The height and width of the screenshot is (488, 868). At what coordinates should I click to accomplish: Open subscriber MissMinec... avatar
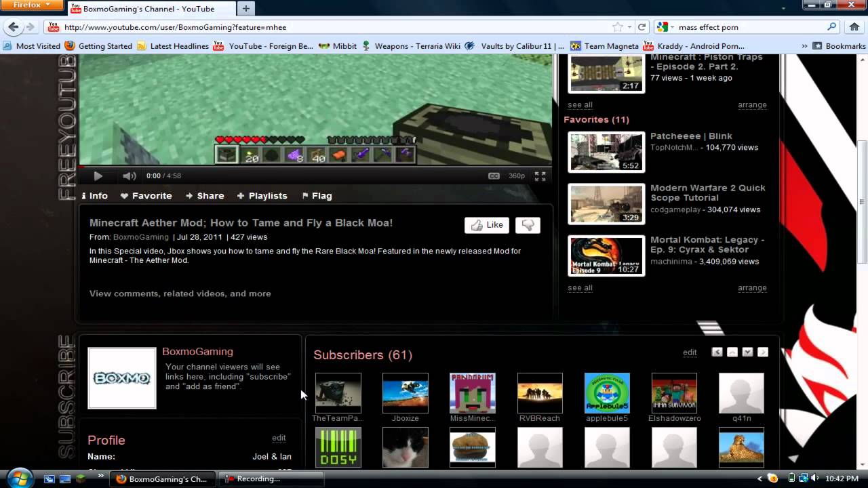pyautogui.click(x=473, y=393)
